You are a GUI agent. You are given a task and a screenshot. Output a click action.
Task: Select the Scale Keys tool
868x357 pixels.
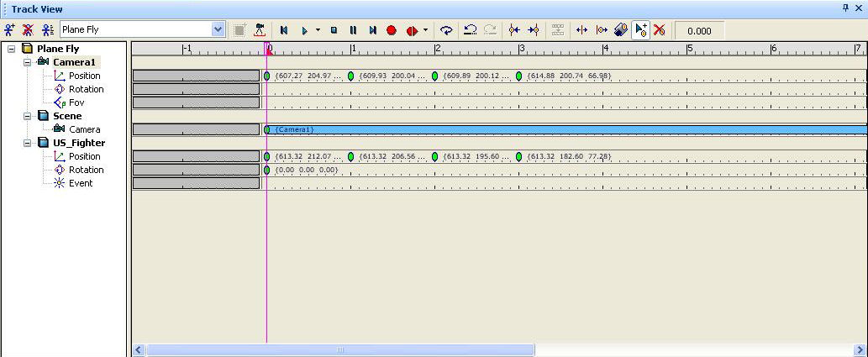coord(621,30)
